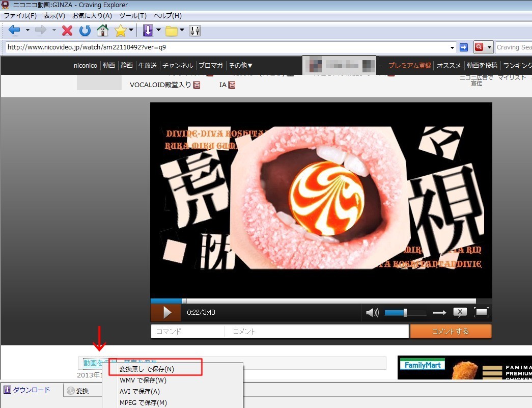The image size is (532, 408).
Task: Open the settings sliders toolbar icon
Action: 195,31
